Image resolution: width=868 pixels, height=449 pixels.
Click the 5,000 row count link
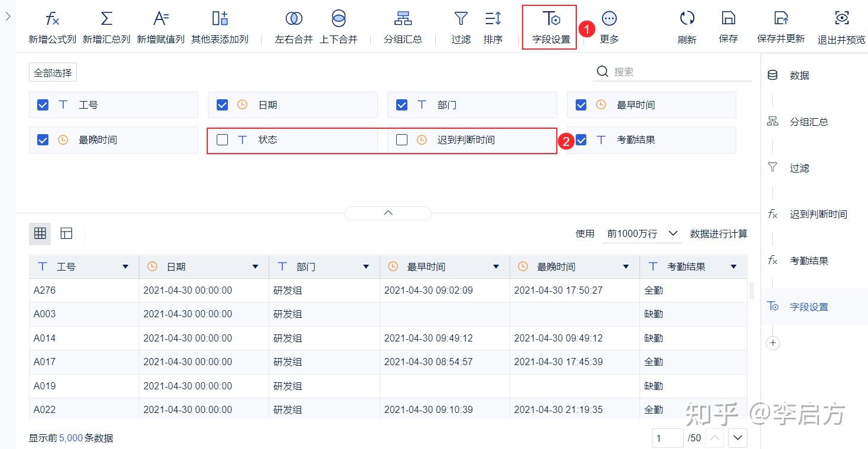pyautogui.click(x=71, y=438)
